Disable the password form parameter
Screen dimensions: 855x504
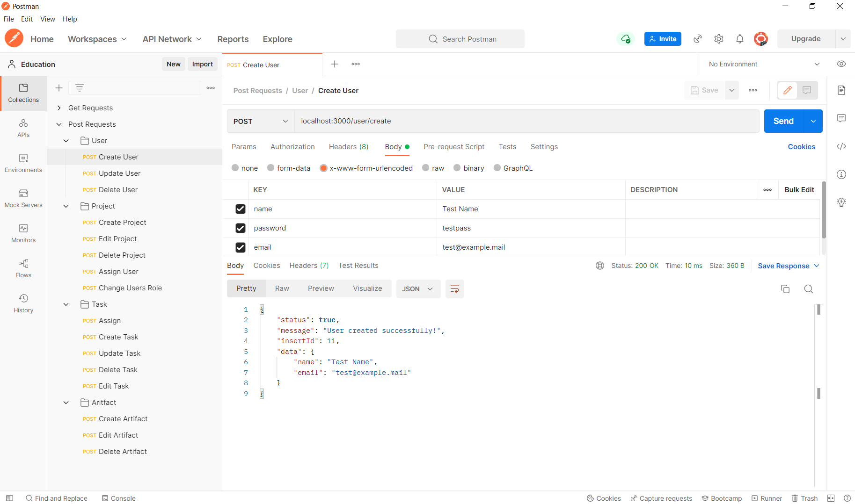pos(241,228)
